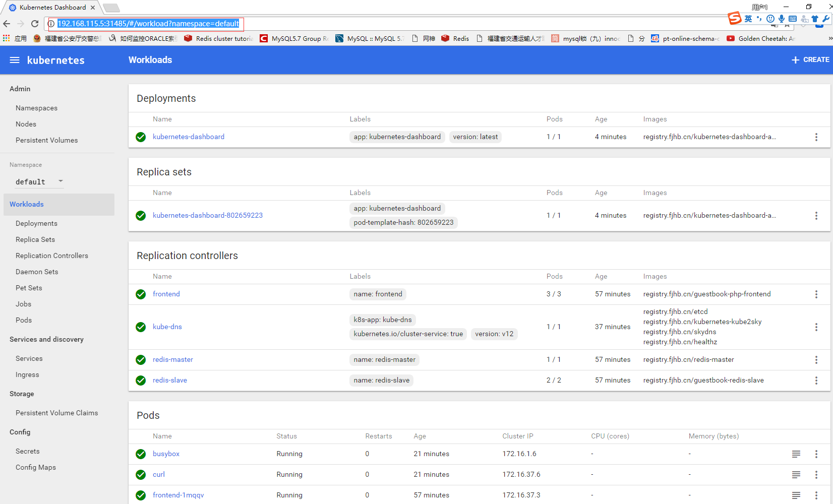This screenshot has height=504, width=833.
Task: Open kube-dns replication controller link
Action: [x=167, y=327]
